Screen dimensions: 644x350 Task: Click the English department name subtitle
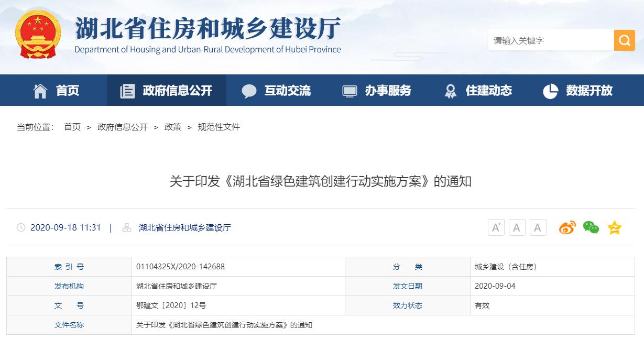(208, 50)
